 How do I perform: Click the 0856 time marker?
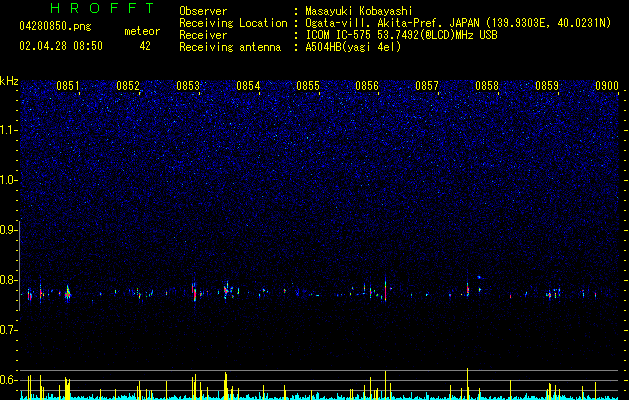coord(367,86)
